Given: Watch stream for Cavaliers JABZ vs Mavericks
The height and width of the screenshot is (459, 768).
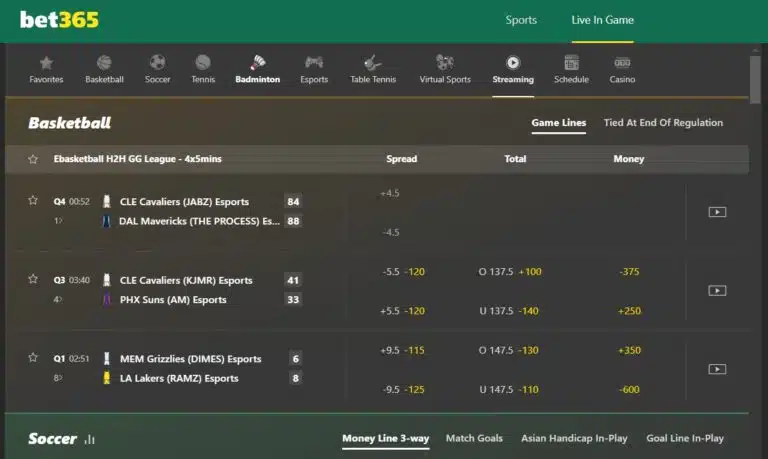Looking at the screenshot, I should [x=717, y=212].
